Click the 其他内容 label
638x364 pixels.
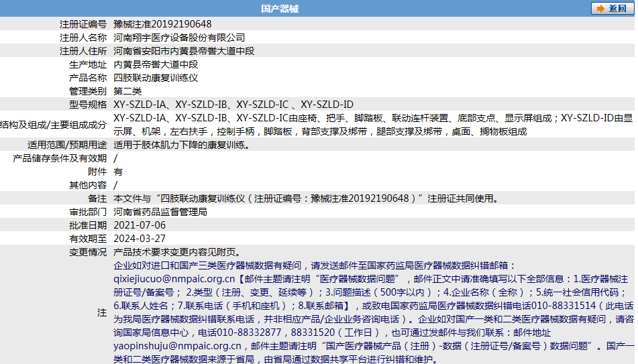[x=88, y=186]
